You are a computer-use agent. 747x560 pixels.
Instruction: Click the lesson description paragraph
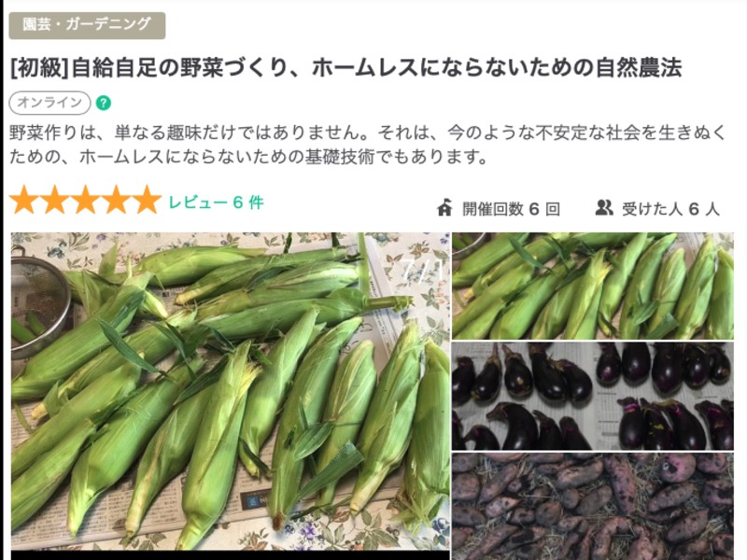click(367, 145)
